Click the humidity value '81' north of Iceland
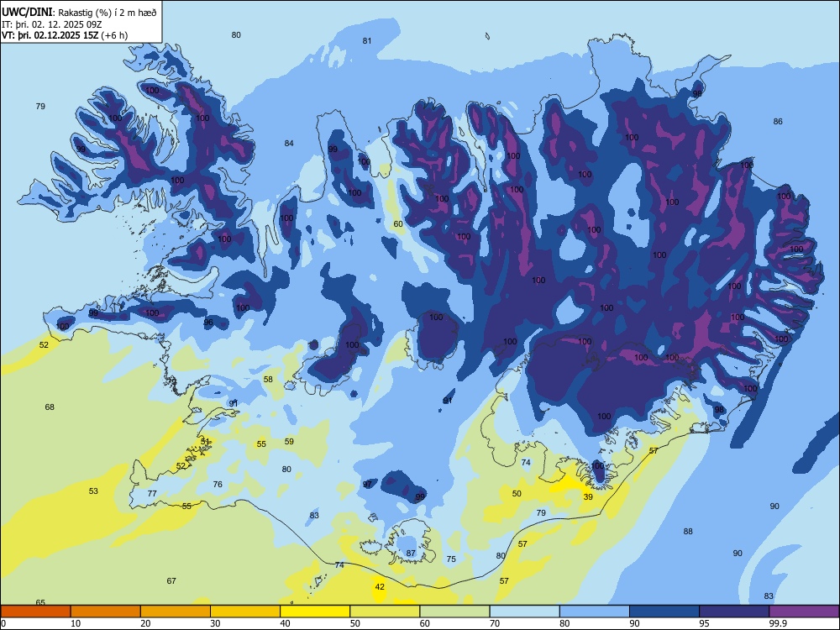 point(367,40)
